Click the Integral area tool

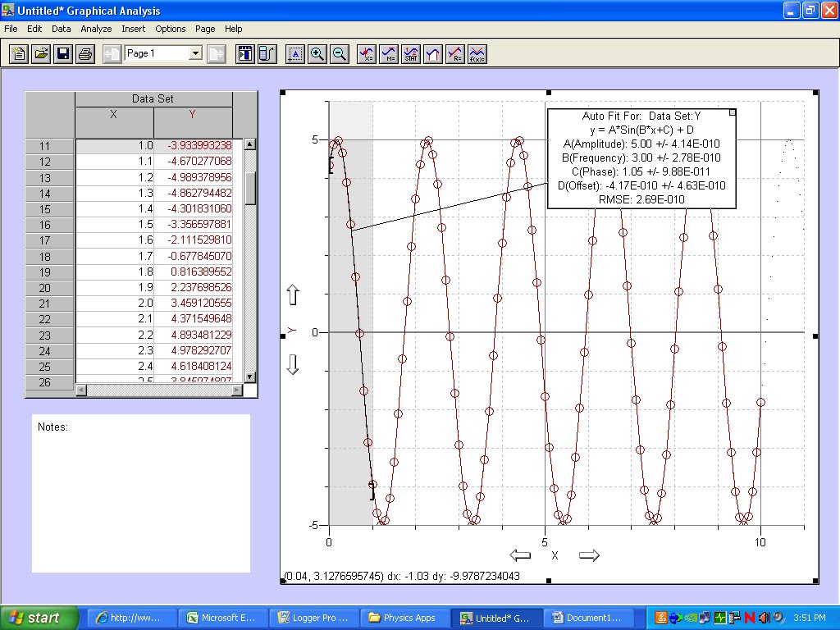click(x=433, y=54)
